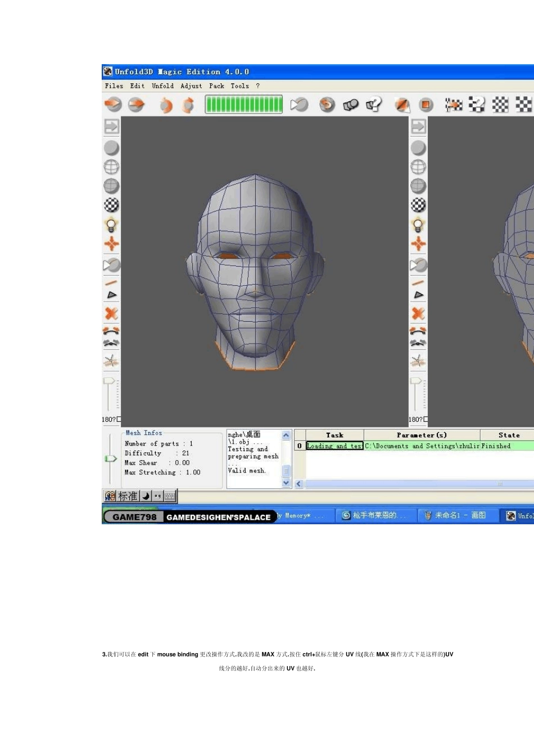
Task: Click the left viewport vertical slider handle
Action: 109,381
